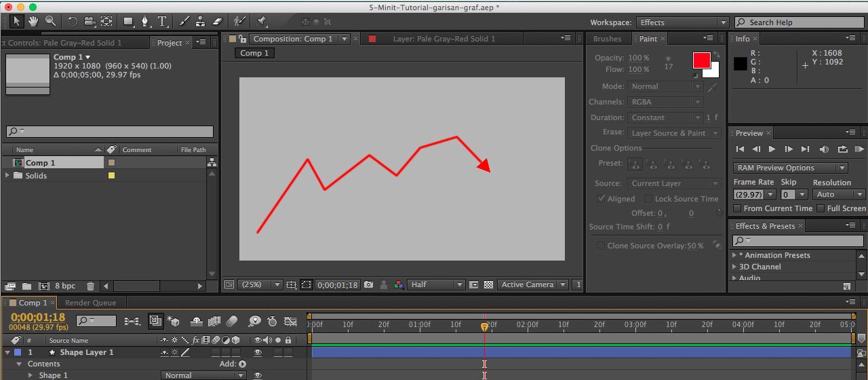
Task: Click the Interpret Footage icon in Project panel
Action: click(x=10, y=286)
